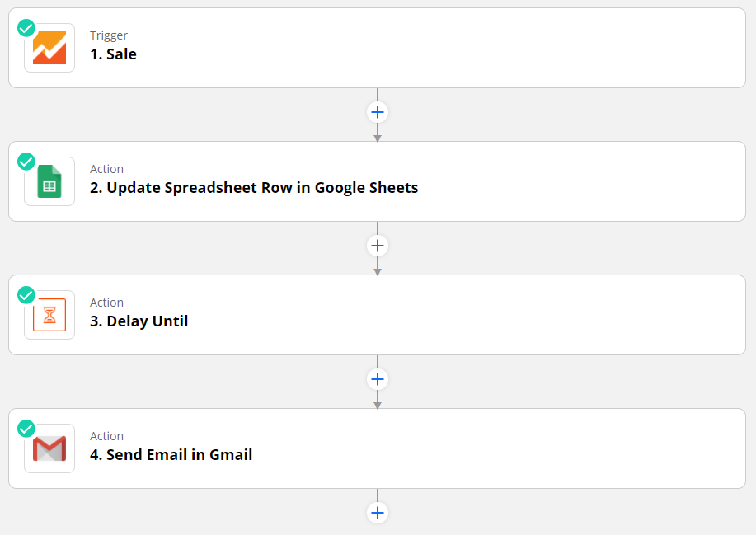Click the Delay hourglass icon

49,315
